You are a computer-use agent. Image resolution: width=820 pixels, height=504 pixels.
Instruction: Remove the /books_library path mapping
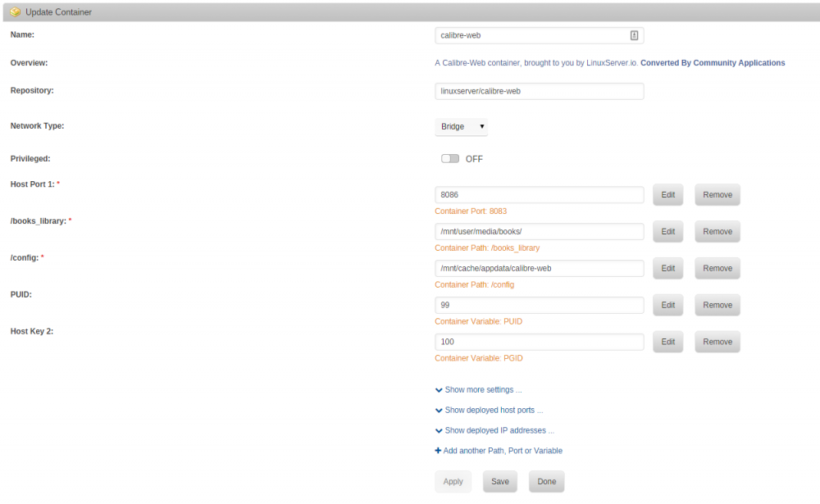tap(717, 232)
